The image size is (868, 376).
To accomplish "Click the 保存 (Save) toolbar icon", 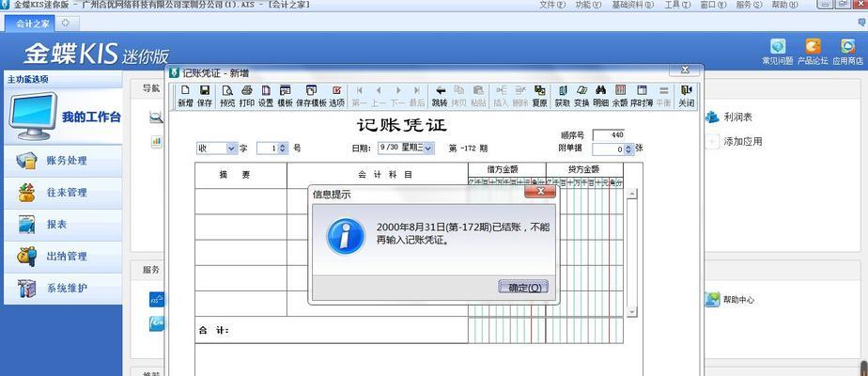I will click(204, 96).
